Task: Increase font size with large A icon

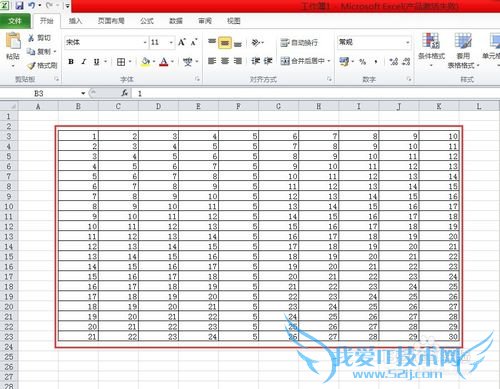Action: coord(182,42)
